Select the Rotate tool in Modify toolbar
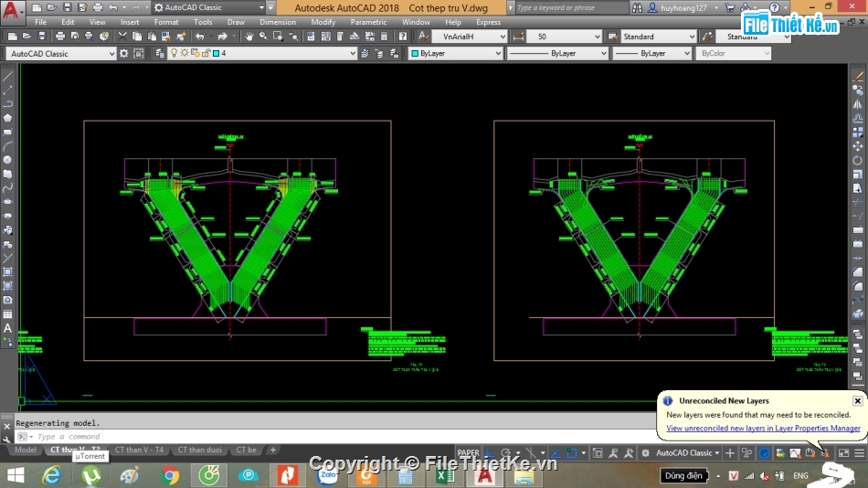Viewport: 868px width, 488px height. pyautogui.click(x=857, y=160)
